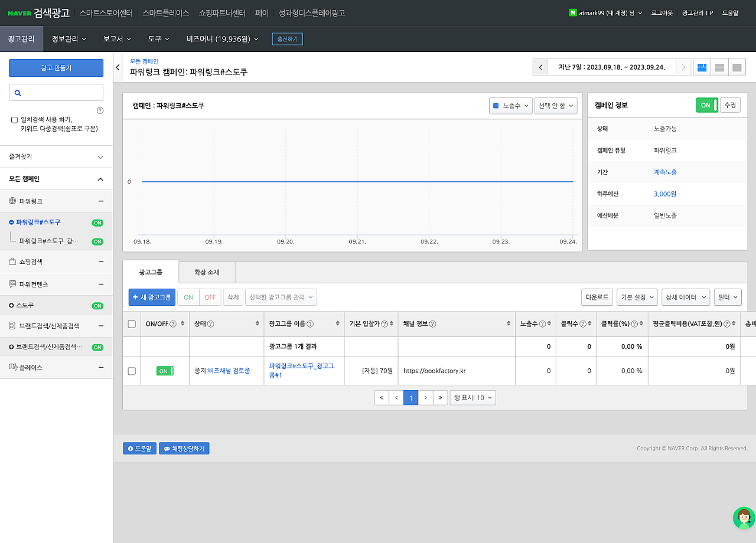Select the full single-panel view layout icon
The width and height of the screenshot is (756, 543).
point(737,67)
